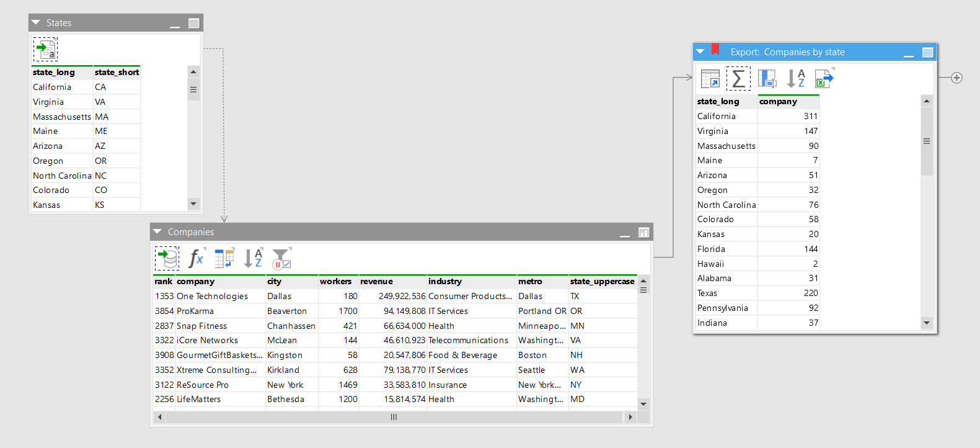The height and width of the screenshot is (448, 980).
Task: Click the Export table vertical scrollbar thumb
Action: point(927,141)
